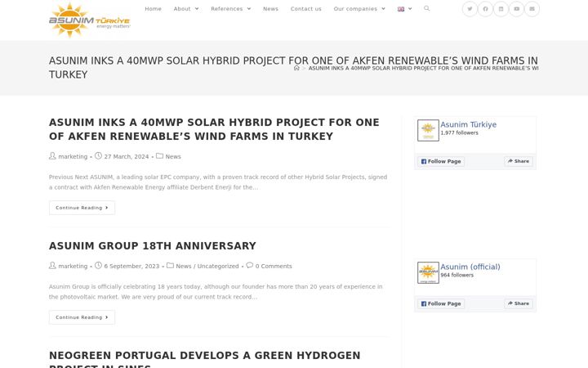Viewport: 588px width, 368px height.
Task: Open the LinkedIn social icon
Action: tap(501, 9)
